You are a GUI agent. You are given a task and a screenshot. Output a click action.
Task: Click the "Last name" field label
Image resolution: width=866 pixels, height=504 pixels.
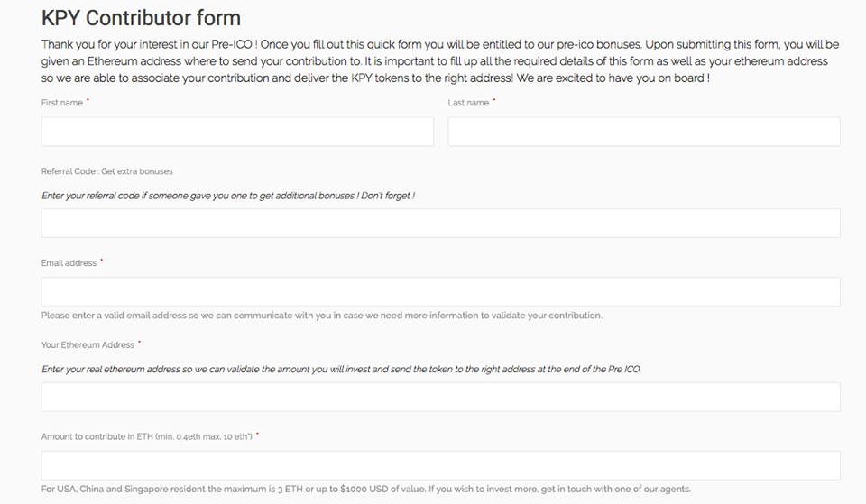(468, 103)
